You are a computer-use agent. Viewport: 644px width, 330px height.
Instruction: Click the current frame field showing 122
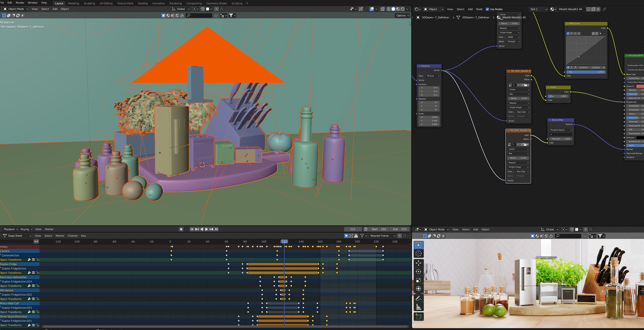(353, 229)
